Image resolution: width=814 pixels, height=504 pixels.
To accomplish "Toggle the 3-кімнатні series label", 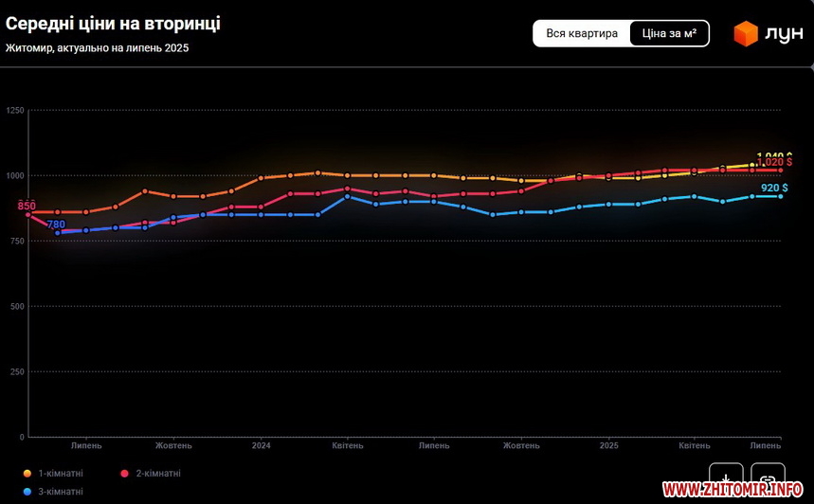I will point(60,492).
